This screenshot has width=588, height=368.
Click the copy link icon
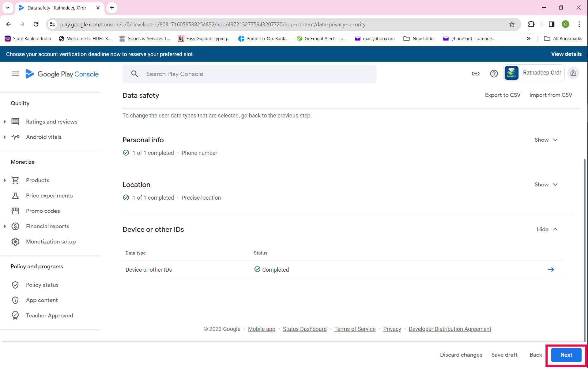(475, 74)
